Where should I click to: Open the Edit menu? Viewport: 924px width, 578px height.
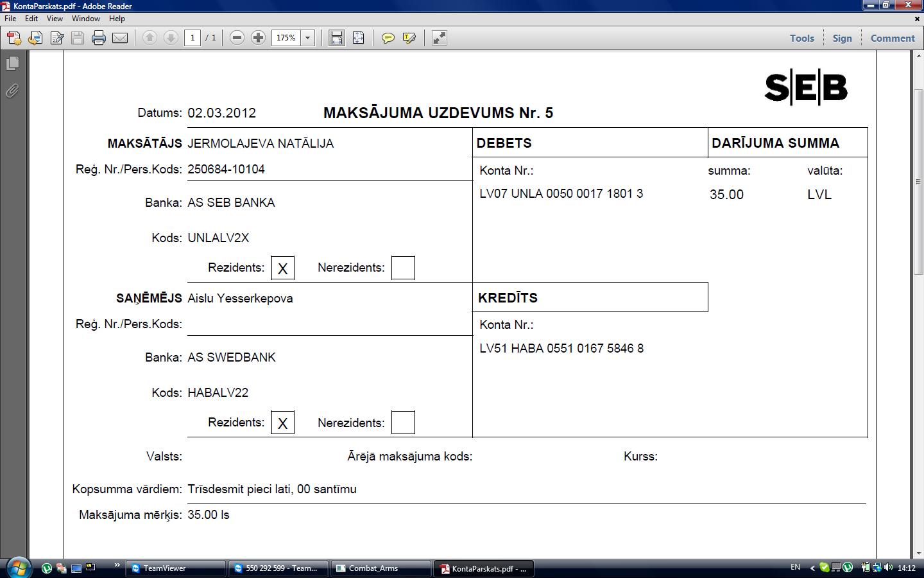(31, 19)
